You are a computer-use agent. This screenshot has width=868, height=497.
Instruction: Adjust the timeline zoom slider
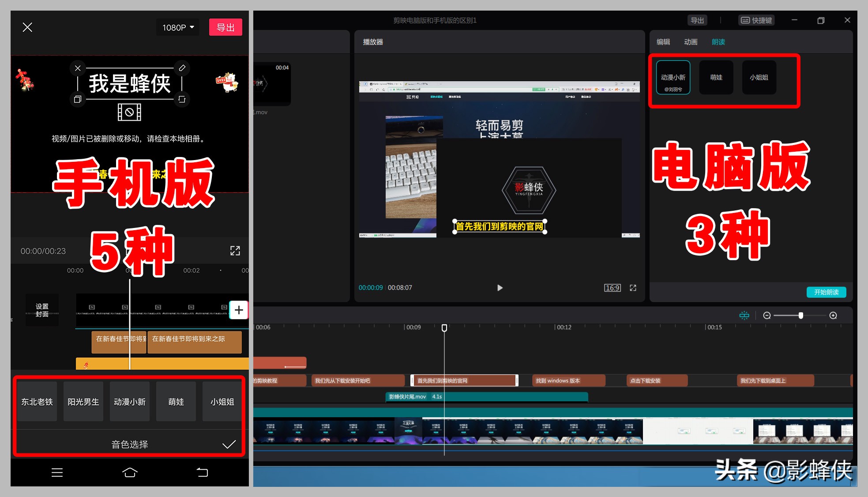[800, 315]
